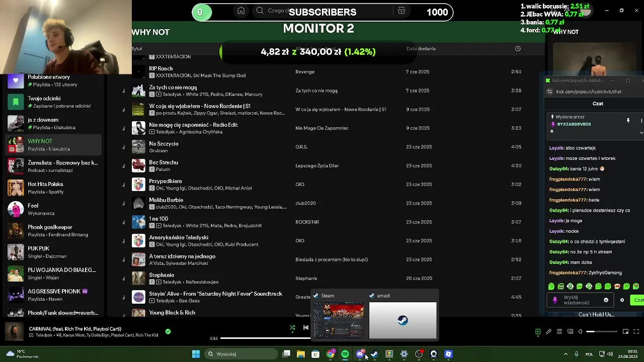Open Phonk goalkeeper playlist
This screenshot has height=362, width=644.
(x=54, y=231)
